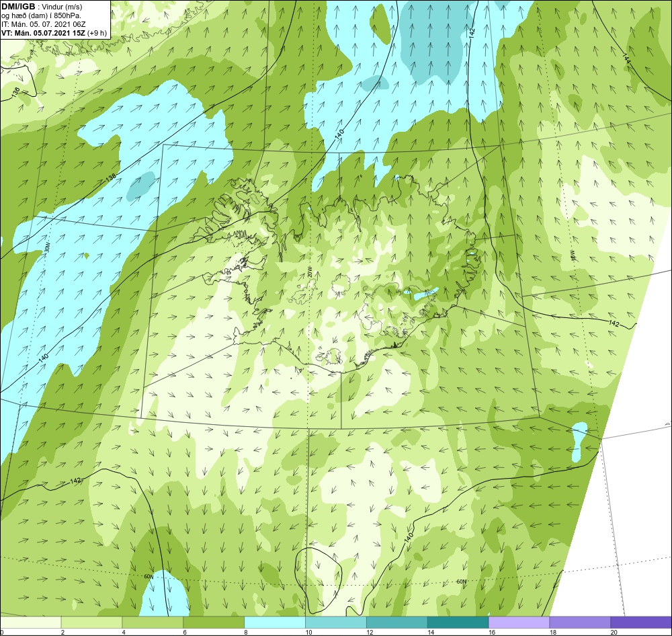Viewport: 672px width, 636px height.
Task: Choose the 16–18 m/s lavender legend swatch
Action: click(519, 623)
